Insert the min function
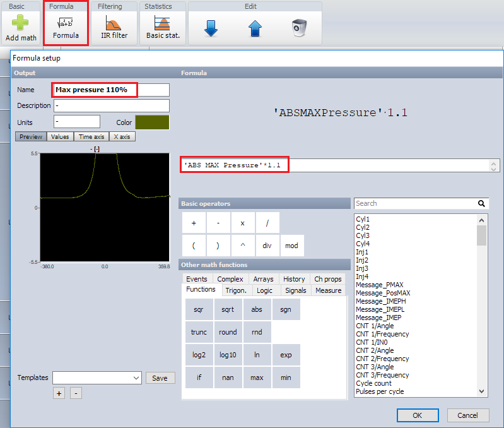Viewport: 504px width, 428px height. [x=286, y=377]
